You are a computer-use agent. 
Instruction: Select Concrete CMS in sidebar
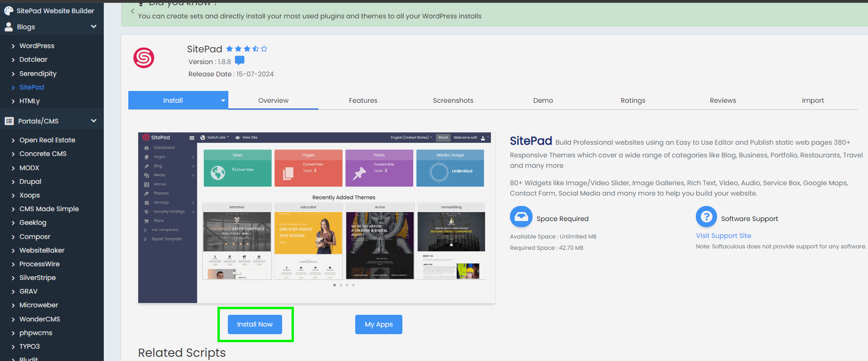click(x=43, y=154)
